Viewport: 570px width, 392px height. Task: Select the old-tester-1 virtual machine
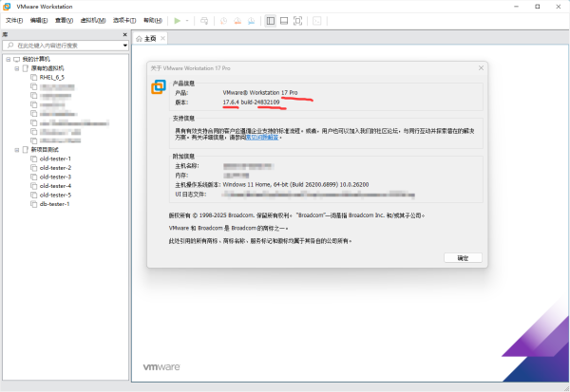[x=55, y=159]
